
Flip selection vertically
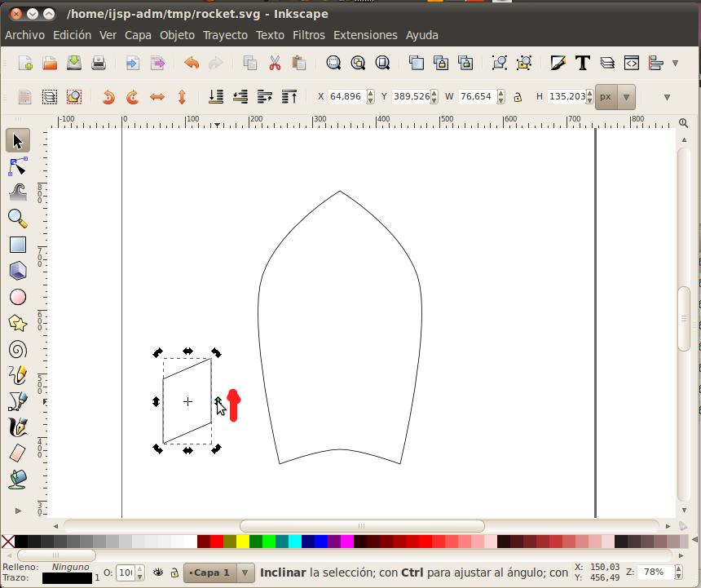[x=182, y=97]
